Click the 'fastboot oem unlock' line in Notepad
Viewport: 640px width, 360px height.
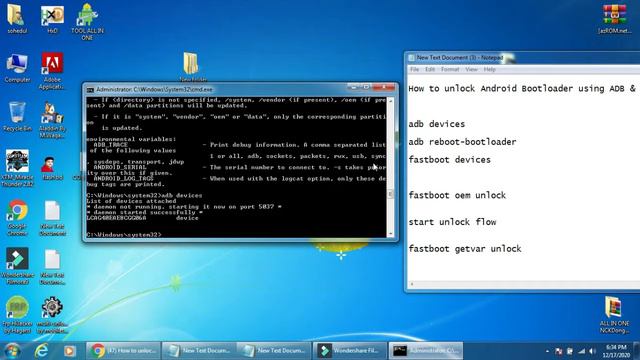(x=457, y=196)
